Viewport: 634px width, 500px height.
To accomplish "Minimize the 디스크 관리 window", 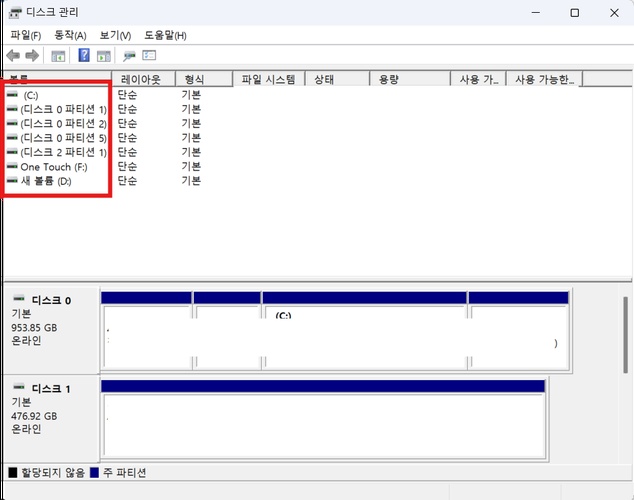I will 536,13.
